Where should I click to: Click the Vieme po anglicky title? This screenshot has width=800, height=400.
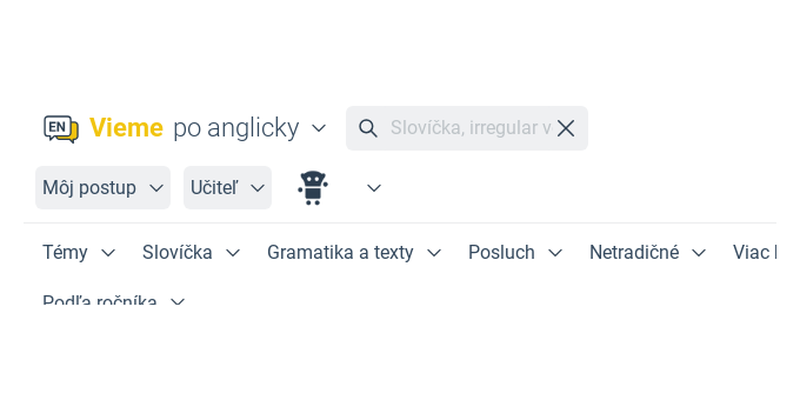[x=194, y=128]
